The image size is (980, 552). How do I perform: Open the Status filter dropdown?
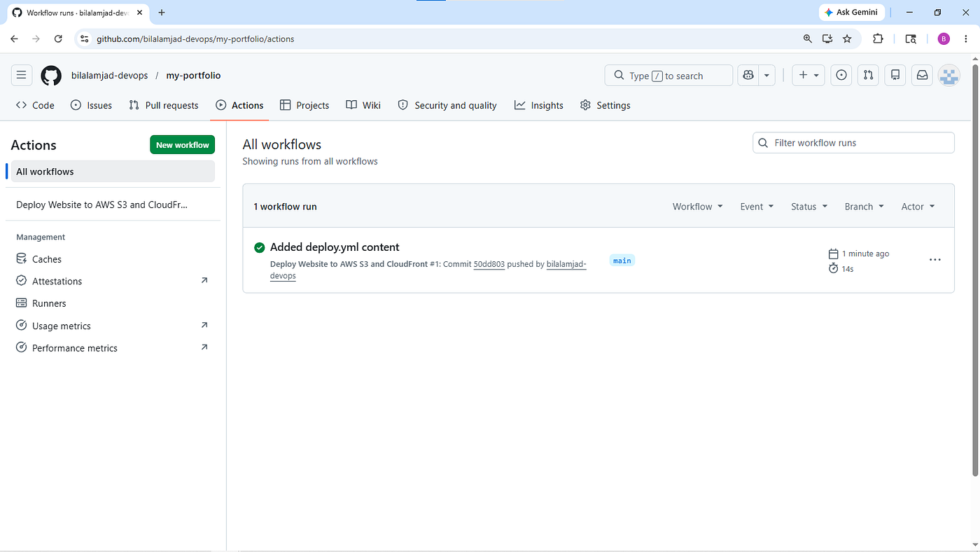(x=809, y=207)
